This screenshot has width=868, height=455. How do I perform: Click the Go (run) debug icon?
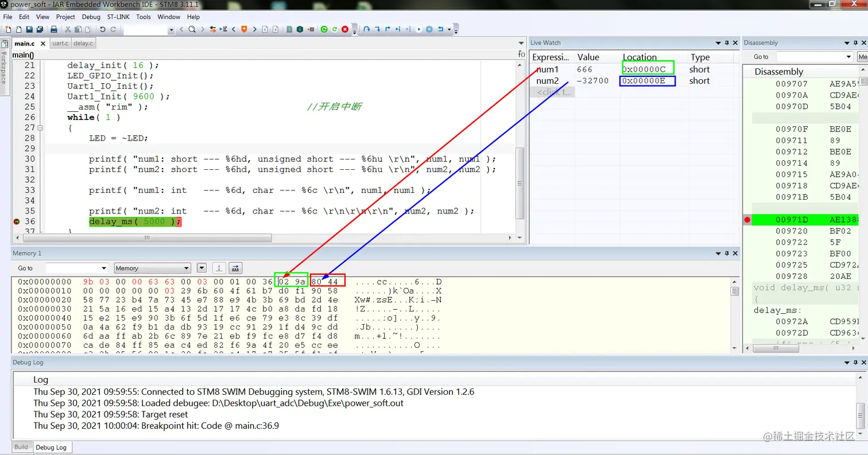click(418, 29)
